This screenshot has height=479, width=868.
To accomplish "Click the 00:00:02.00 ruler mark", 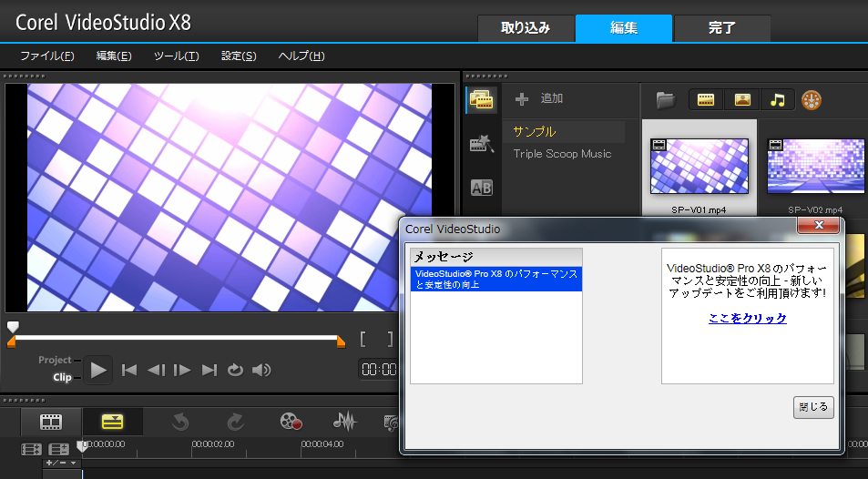I will (x=213, y=444).
